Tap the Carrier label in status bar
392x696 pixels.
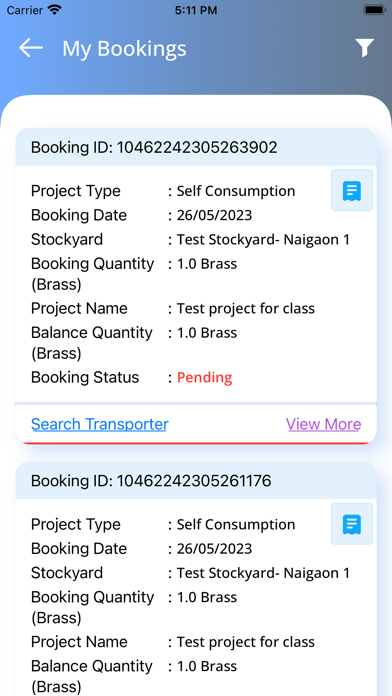click(25, 10)
